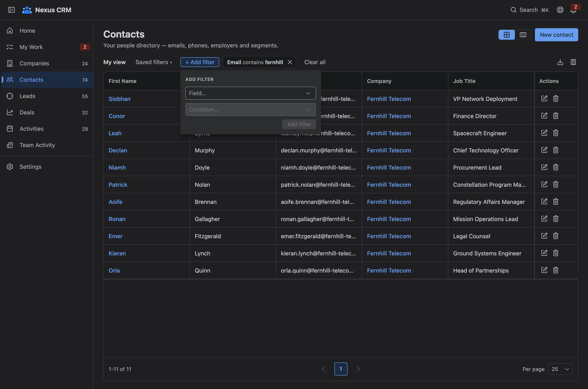588x389 pixels.
Task: Open Team Activity in sidebar
Action: coord(47,145)
